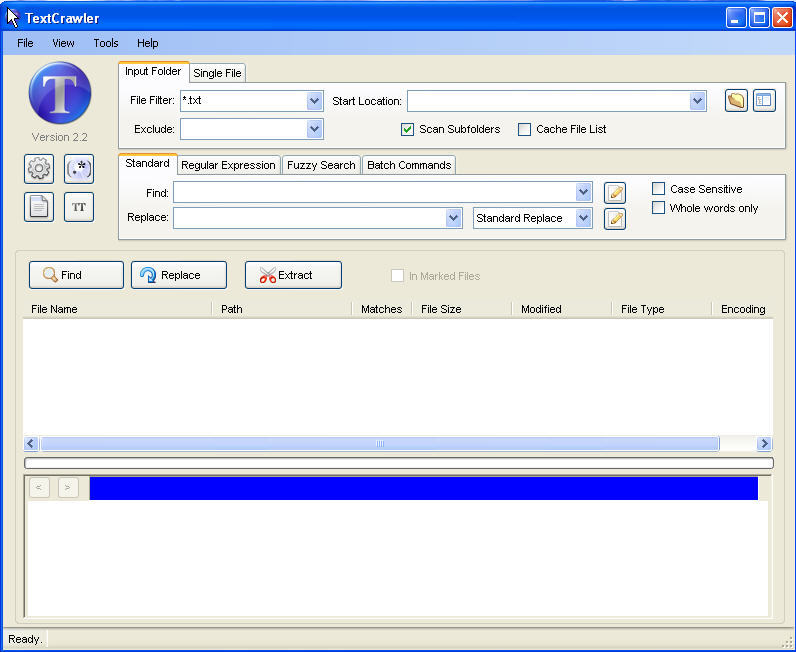Enable the Cache File List checkbox
Image resolution: width=796 pixels, height=652 pixels.
click(x=524, y=129)
